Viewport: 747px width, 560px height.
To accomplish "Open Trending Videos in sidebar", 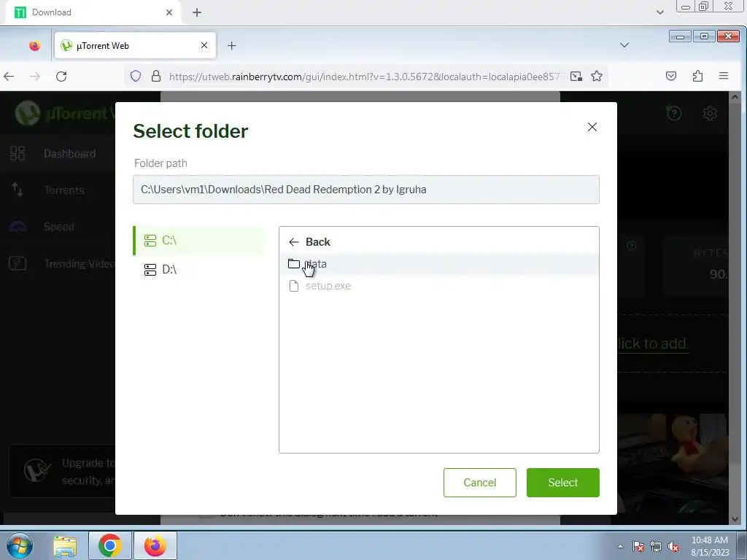I will pyautogui.click(x=57, y=263).
